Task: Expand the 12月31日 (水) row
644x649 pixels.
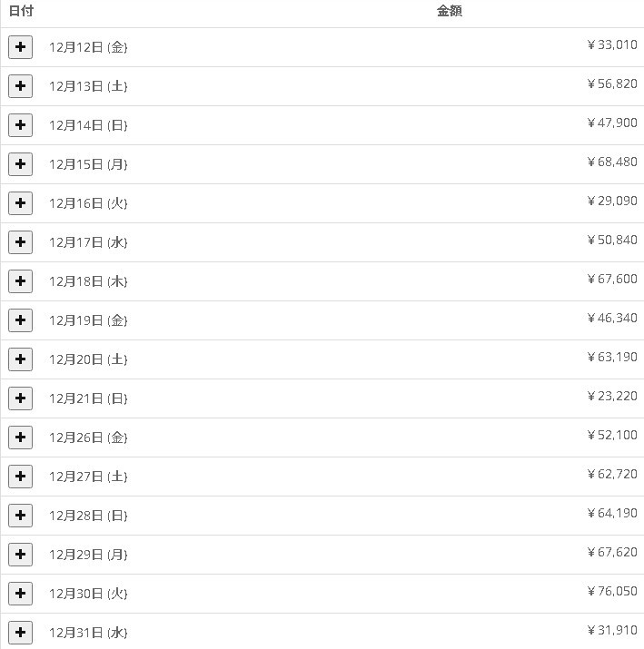Action: click(x=20, y=633)
